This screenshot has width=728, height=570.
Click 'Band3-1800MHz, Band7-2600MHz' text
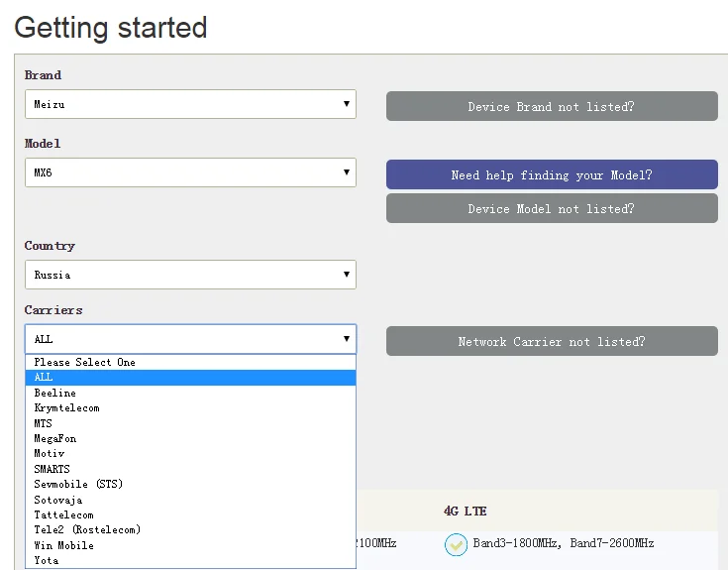564,543
